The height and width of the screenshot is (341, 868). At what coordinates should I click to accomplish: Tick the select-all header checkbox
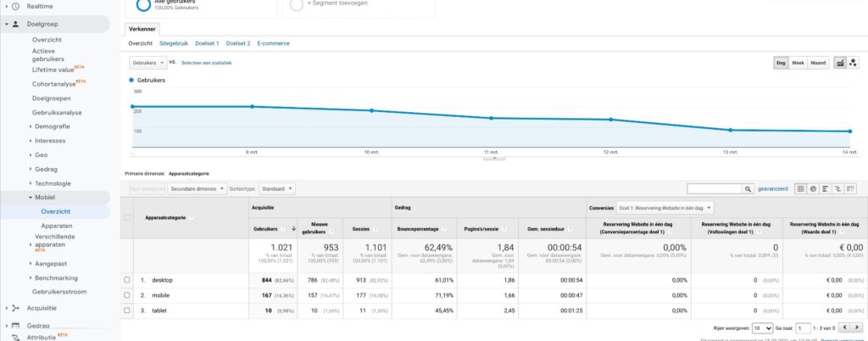(x=127, y=217)
